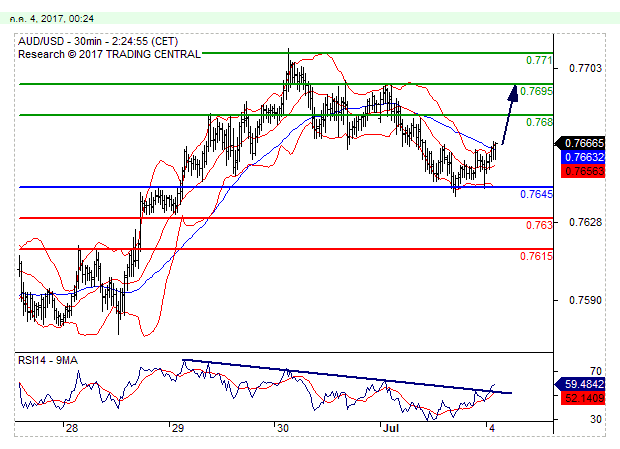620x449 pixels.
Task: Click the 0.7590 price axis value
Action: point(585,300)
